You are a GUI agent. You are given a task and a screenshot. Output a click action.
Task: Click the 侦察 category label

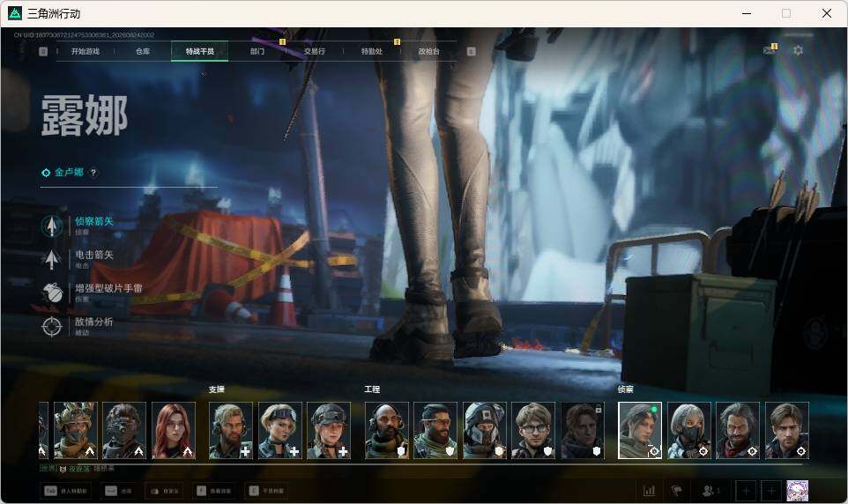pyautogui.click(x=626, y=389)
